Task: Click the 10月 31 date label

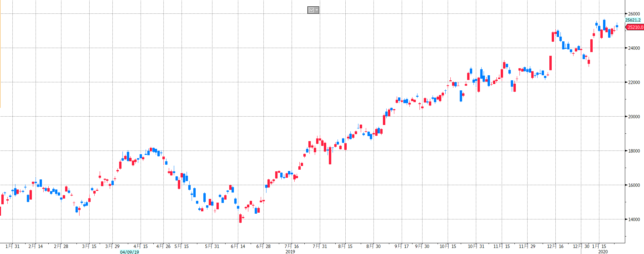Action: (x=476, y=246)
